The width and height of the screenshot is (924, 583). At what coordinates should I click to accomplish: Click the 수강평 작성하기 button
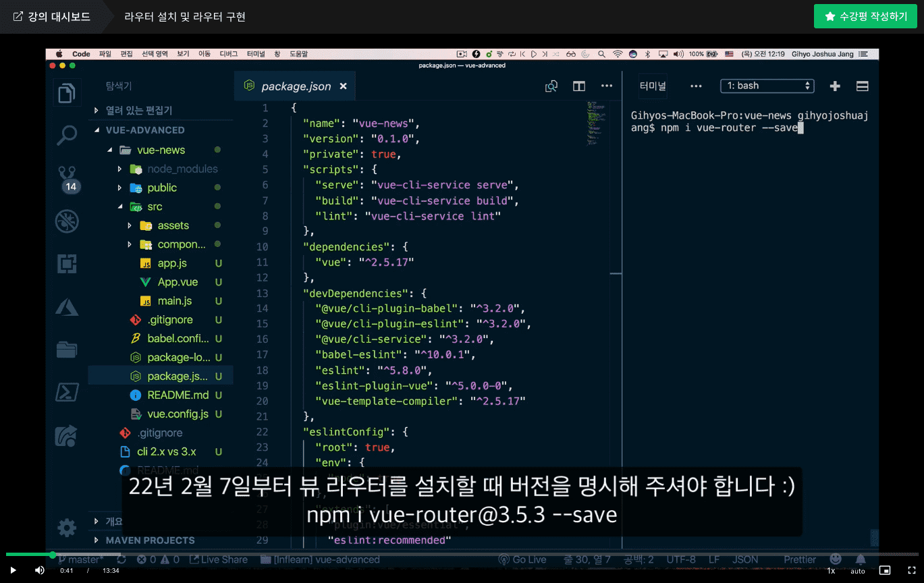865,16
